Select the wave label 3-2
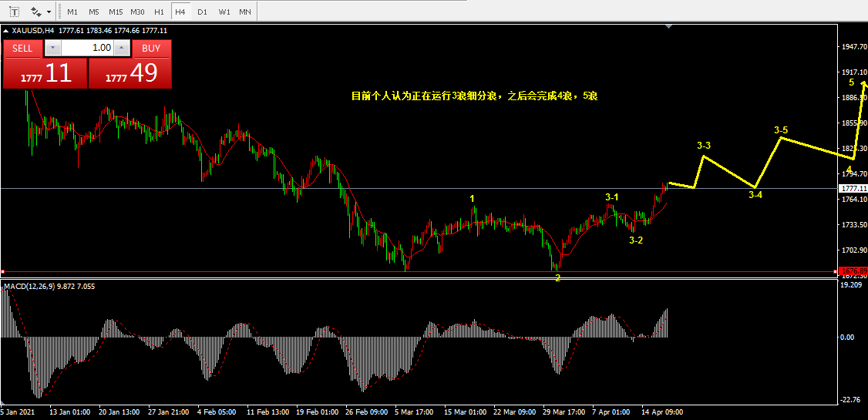 [635, 240]
